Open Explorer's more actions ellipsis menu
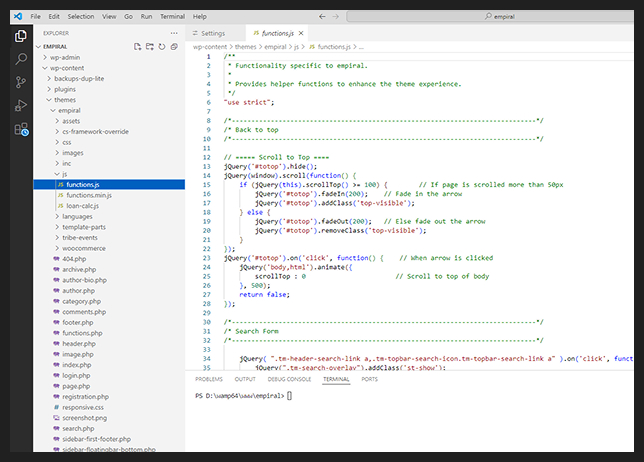 [x=174, y=33]
